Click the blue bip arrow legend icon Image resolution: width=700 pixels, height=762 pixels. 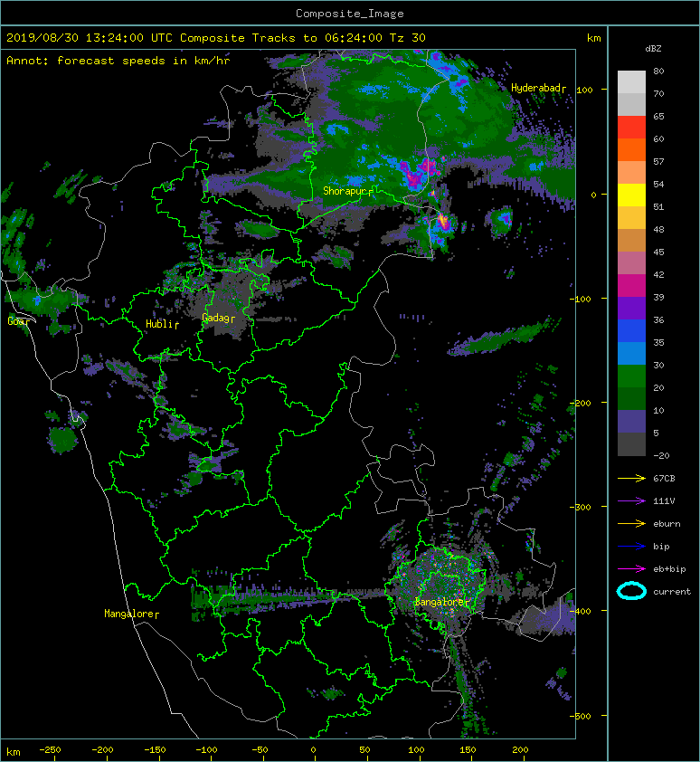631,547
